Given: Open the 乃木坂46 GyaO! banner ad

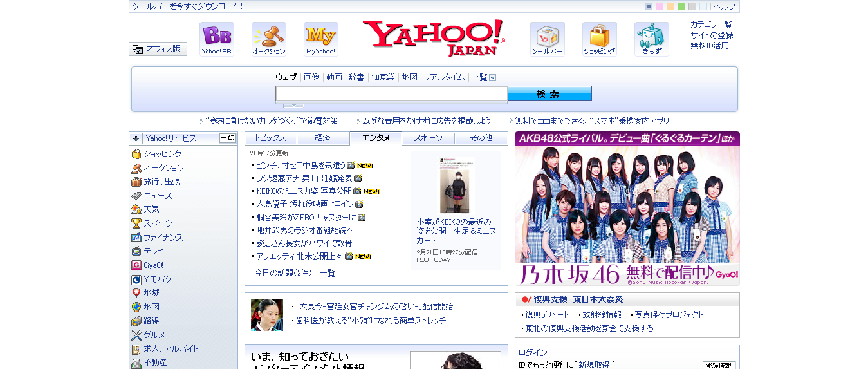Looking at the screenshot, I should (627, 209).
